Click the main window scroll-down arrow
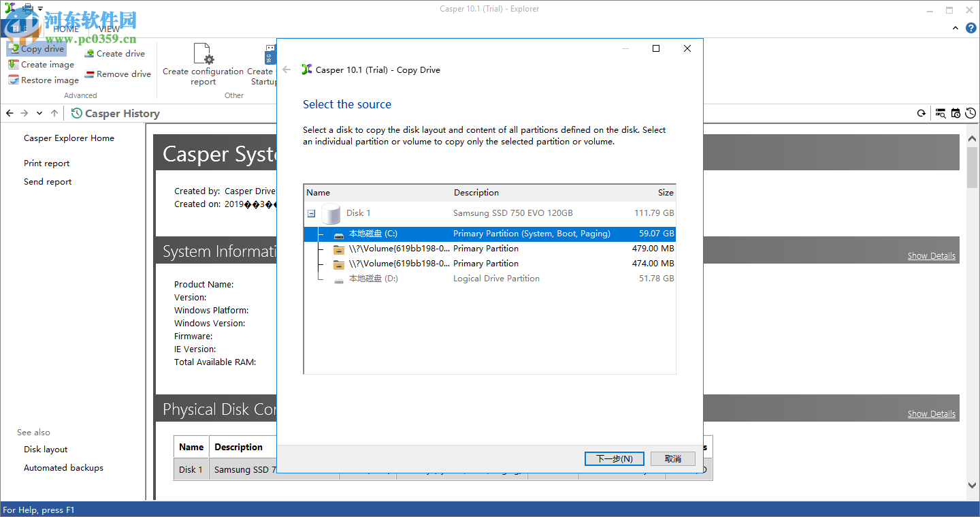This screenshot has height=517, width=980. 972,486
